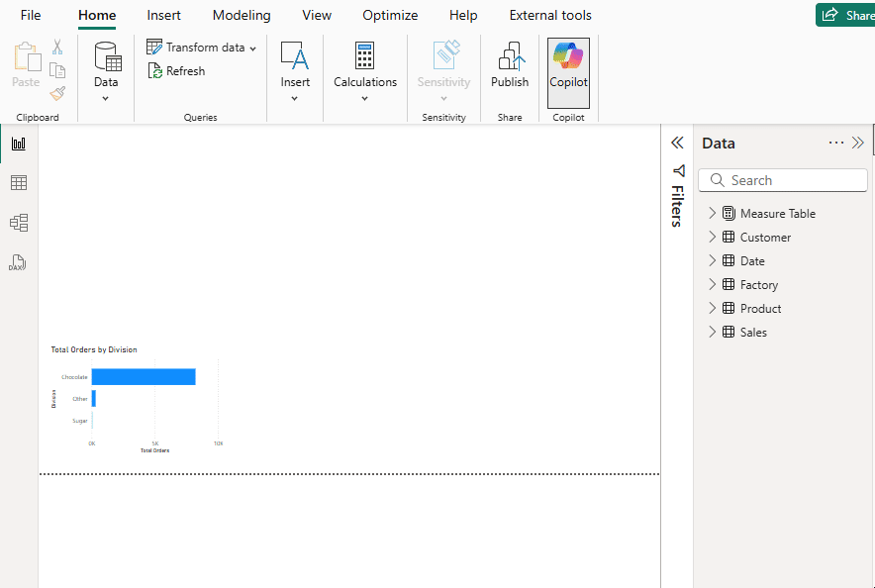The height and width of the screenshot is (588, 875).
Task: Open the Calculations calculator icon
Action: pos(364,56)
